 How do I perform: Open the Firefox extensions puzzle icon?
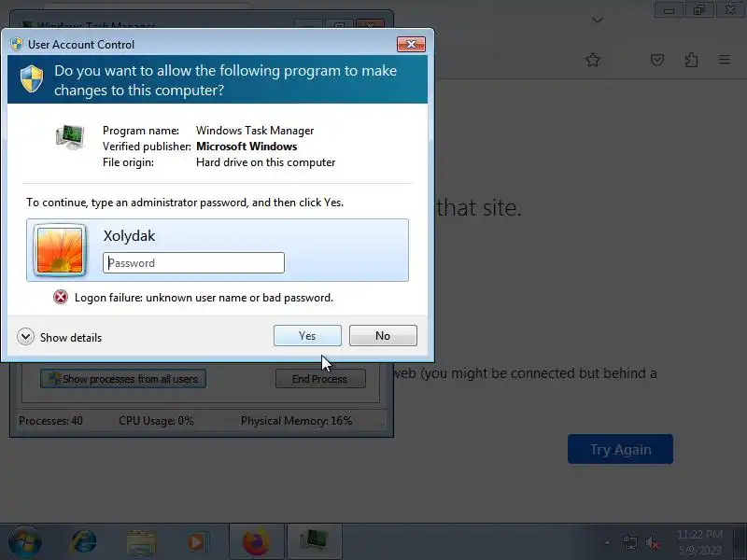coord(691,60)
